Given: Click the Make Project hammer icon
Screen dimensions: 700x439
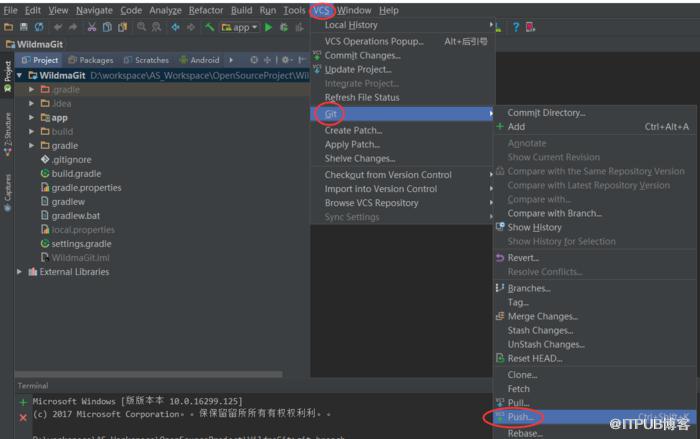Looking at the screenshot, I should [209, 27].
